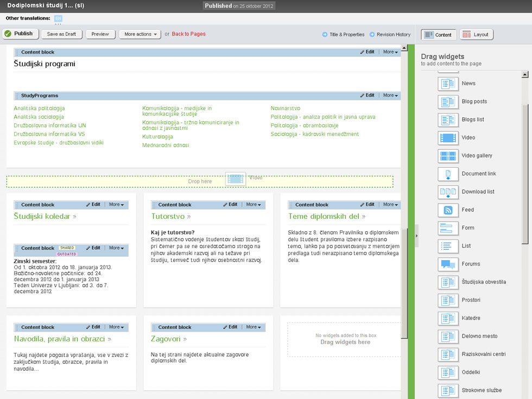The width and height of the screenshot is (532, 399).
Task: Select the Forums widget icon
Action: coord(448,264)
